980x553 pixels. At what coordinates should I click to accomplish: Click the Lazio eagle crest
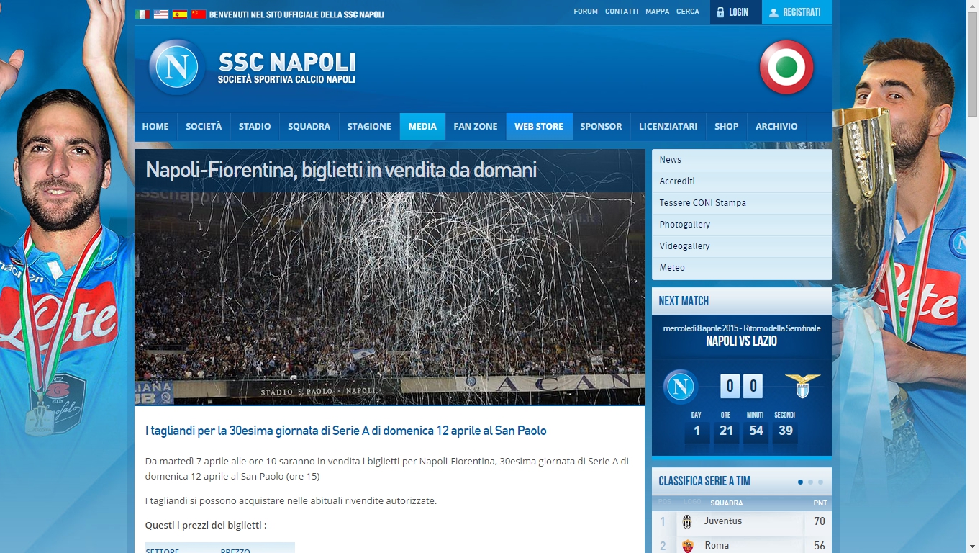pyautogui.click(x=802, y=387)
